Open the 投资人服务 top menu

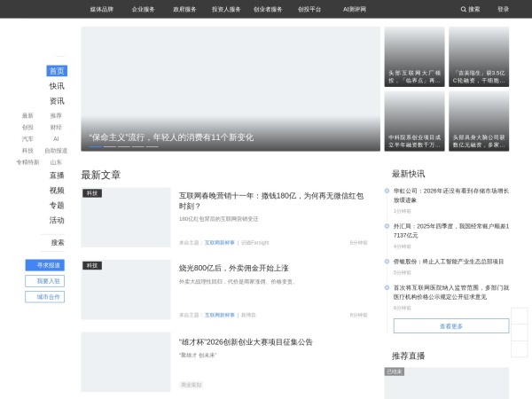pos(226,9)
